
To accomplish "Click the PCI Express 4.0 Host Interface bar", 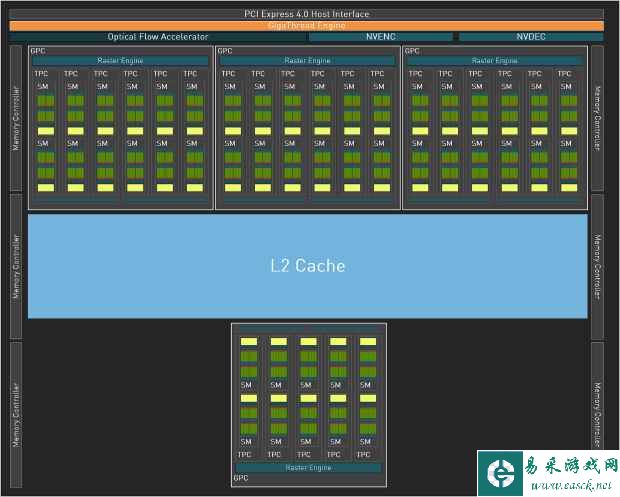I will pyautogui.click(x=307, y=14).
